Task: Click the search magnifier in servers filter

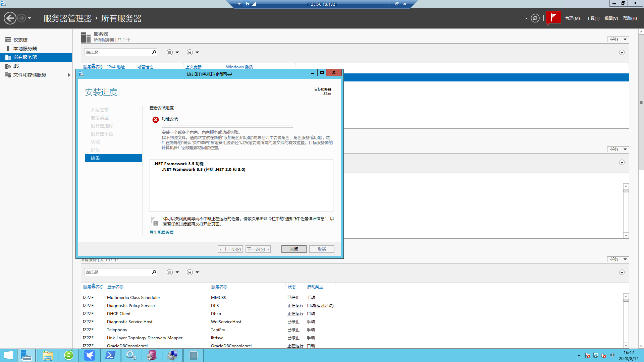Action: coord(154,52)
